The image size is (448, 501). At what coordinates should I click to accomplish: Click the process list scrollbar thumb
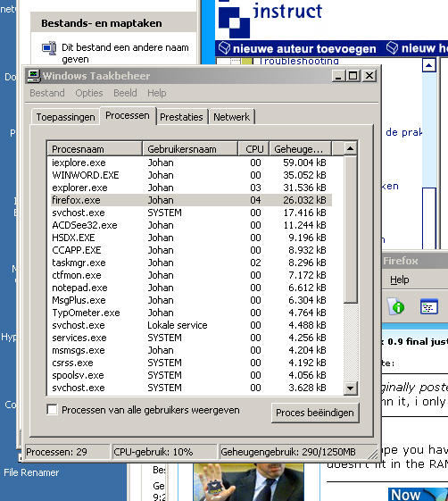point(351,230)
